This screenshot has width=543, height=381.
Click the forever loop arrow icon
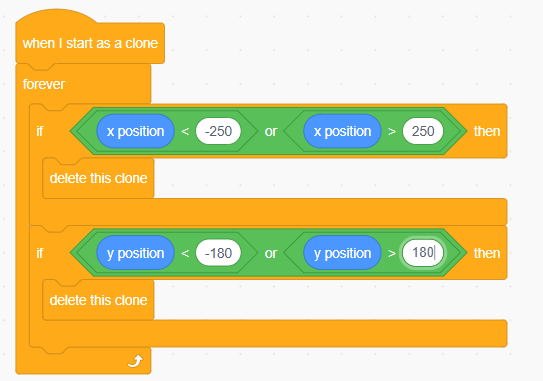click(135, 361)
